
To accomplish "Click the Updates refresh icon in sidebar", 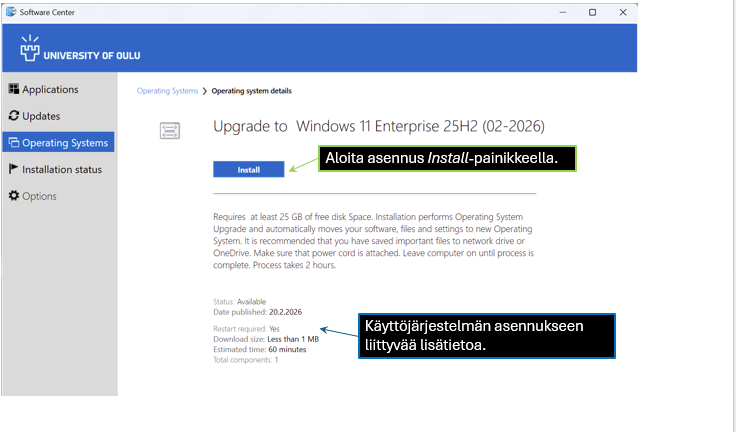I will (x=14, y=116).
